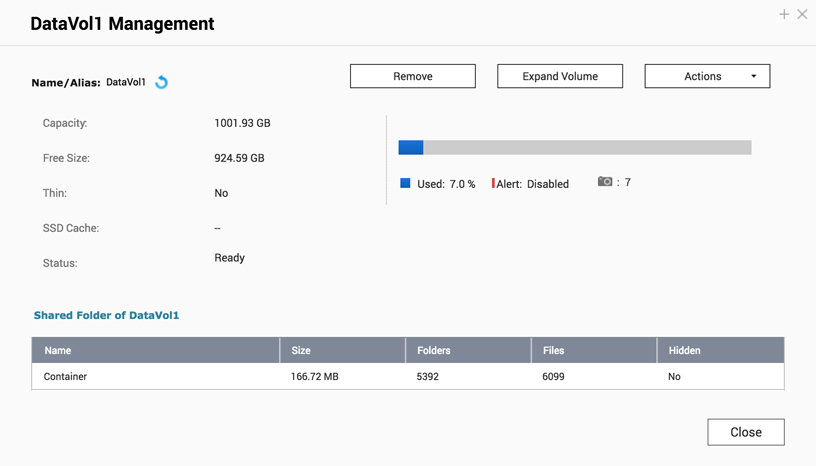Click the 5392 folders cell

point(427,376)
